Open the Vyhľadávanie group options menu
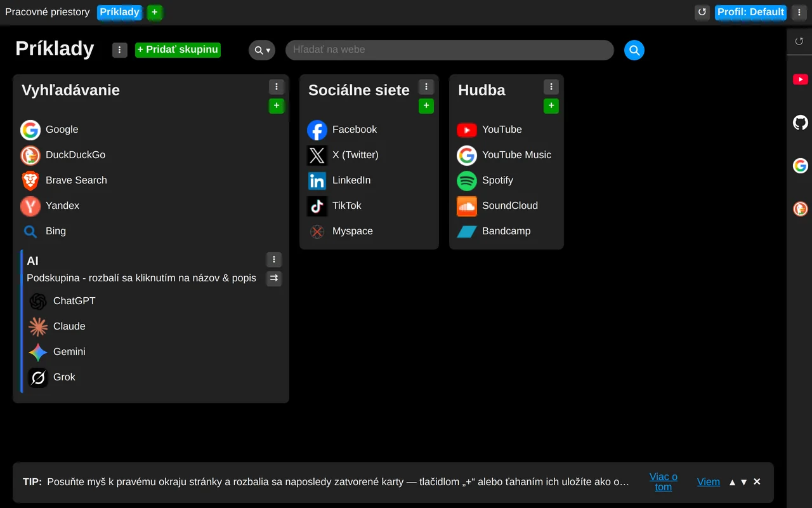812x508 pixels. coord(276,87)
